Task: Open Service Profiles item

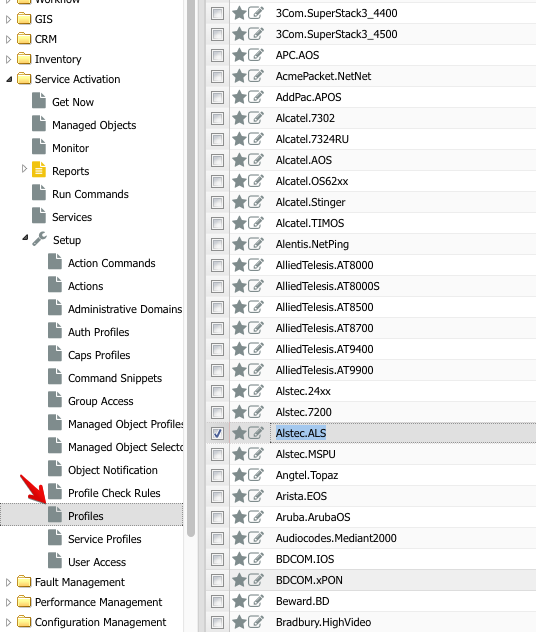Action: (105, 538)
